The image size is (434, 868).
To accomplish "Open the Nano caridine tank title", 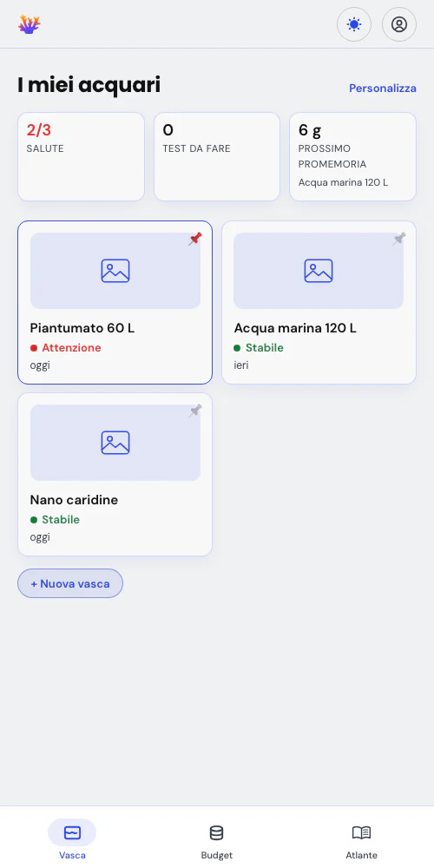I will (x=74, y=500).
